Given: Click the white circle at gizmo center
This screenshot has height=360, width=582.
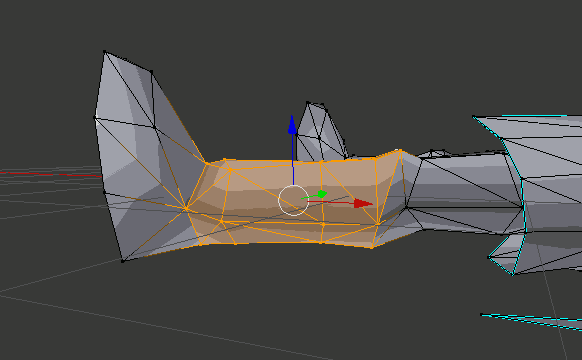Looking at the screenshot, I should point(294,201).
